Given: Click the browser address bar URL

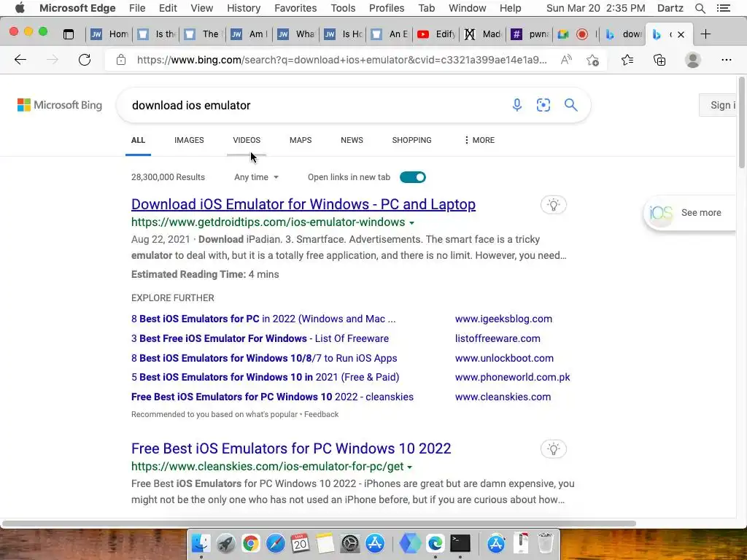Looking at the screenshot, I should point(341,60).
